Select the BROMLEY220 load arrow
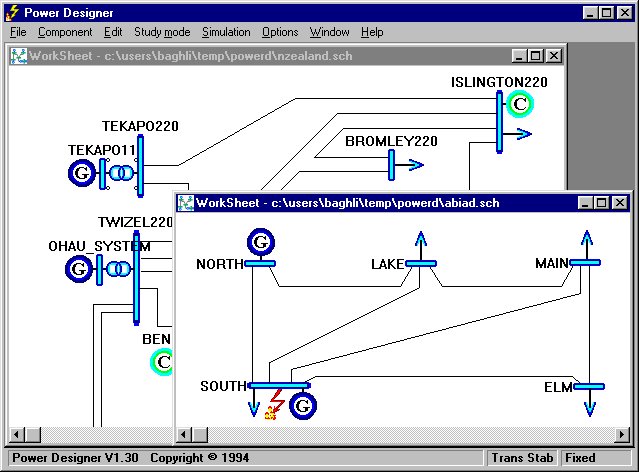639x472 pixels. coord(410,165)
